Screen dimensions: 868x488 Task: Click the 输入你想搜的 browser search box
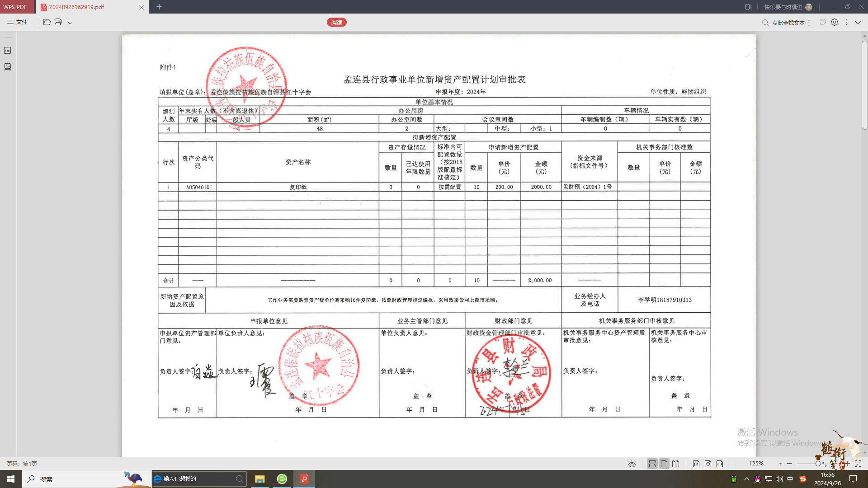[199, 479]
